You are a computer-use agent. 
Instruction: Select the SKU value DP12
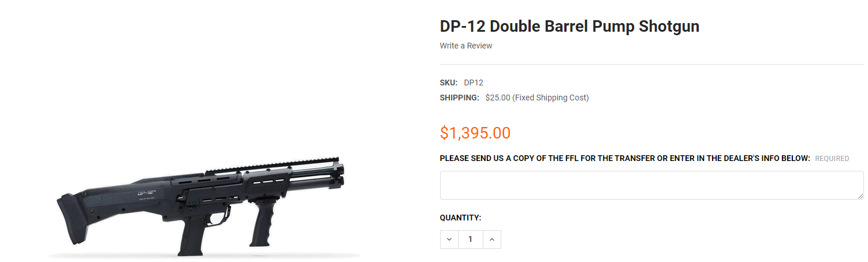click(x=474, y=83)
